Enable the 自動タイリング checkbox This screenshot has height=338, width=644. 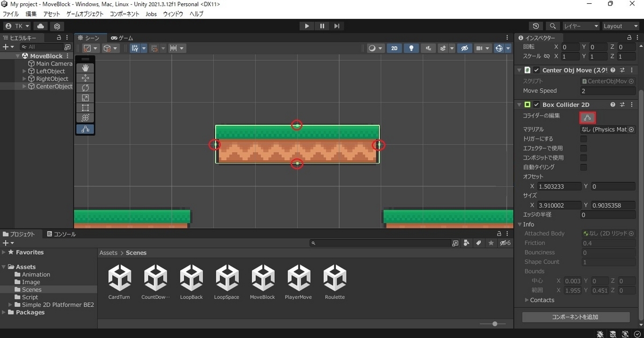click(583, 167)
